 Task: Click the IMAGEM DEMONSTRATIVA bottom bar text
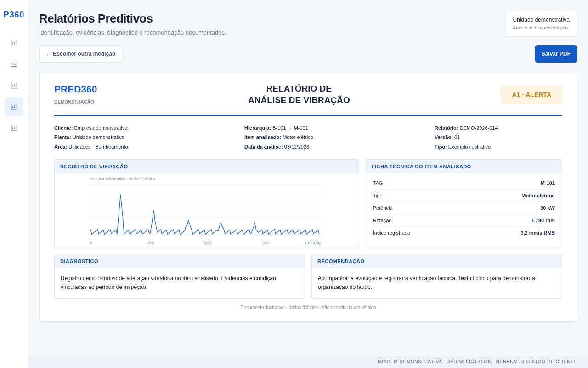[477, 362]
